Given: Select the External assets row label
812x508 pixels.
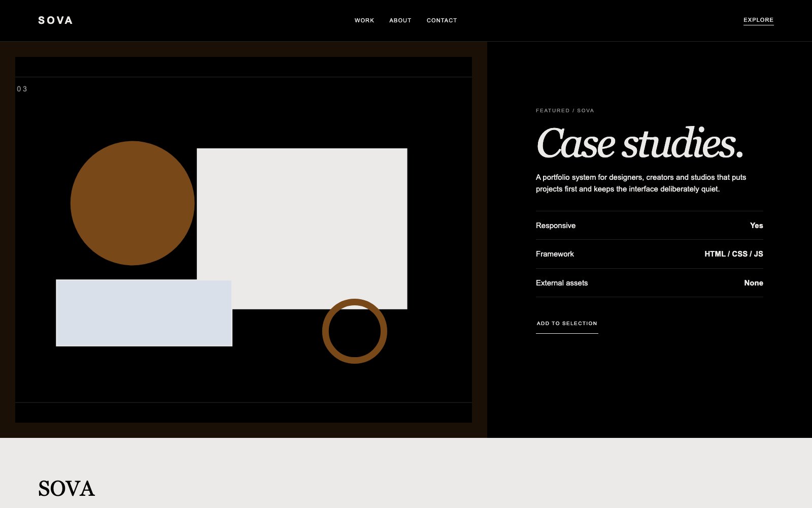Looking at the screenshot, I should pos(562,283).
